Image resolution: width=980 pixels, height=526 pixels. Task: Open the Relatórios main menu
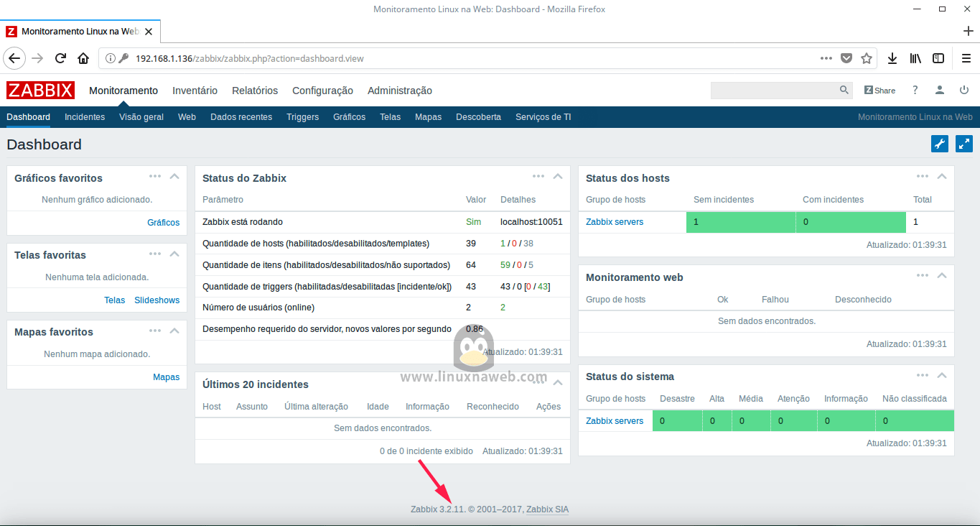click(x=255, y=91)
